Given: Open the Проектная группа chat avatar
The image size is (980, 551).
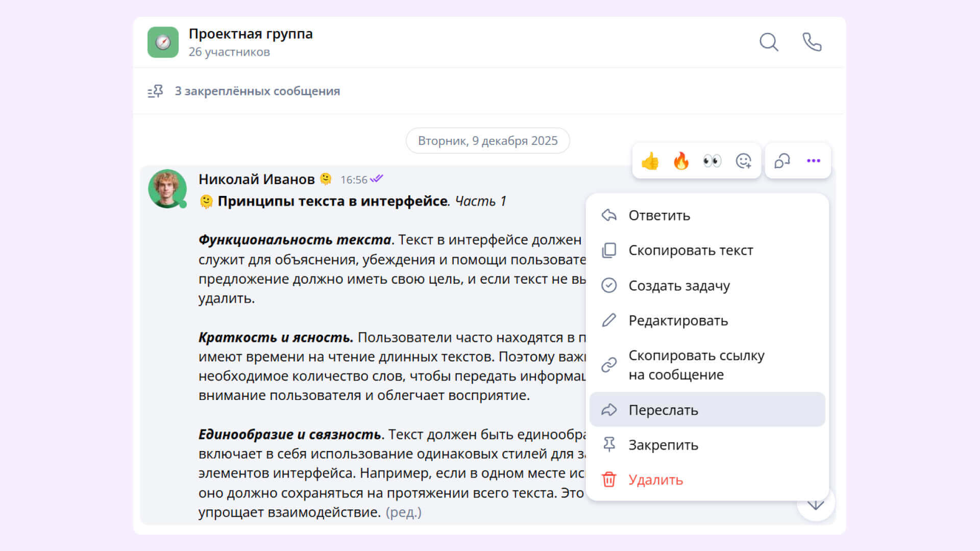Looking at the screenshot, I should (163, 42).
